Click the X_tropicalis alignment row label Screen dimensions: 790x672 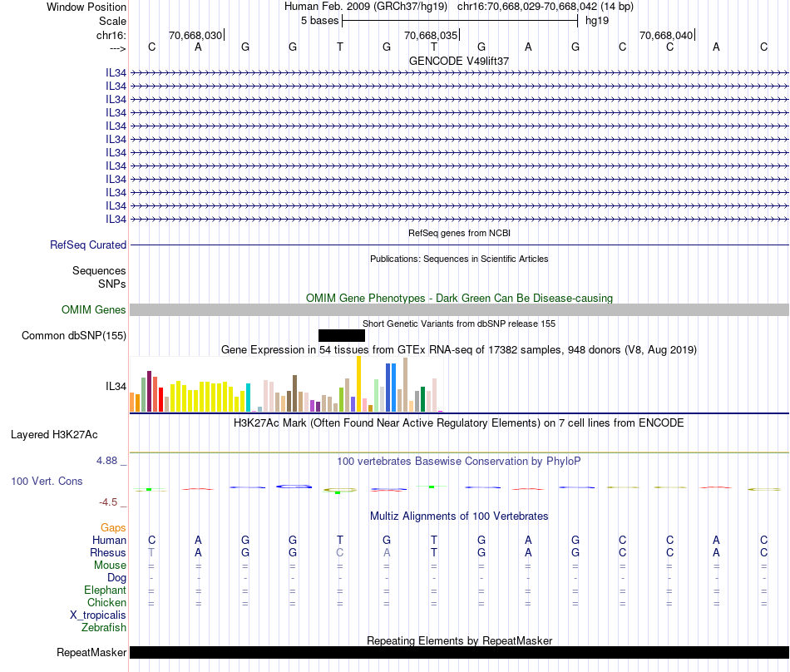coord(98,615)
